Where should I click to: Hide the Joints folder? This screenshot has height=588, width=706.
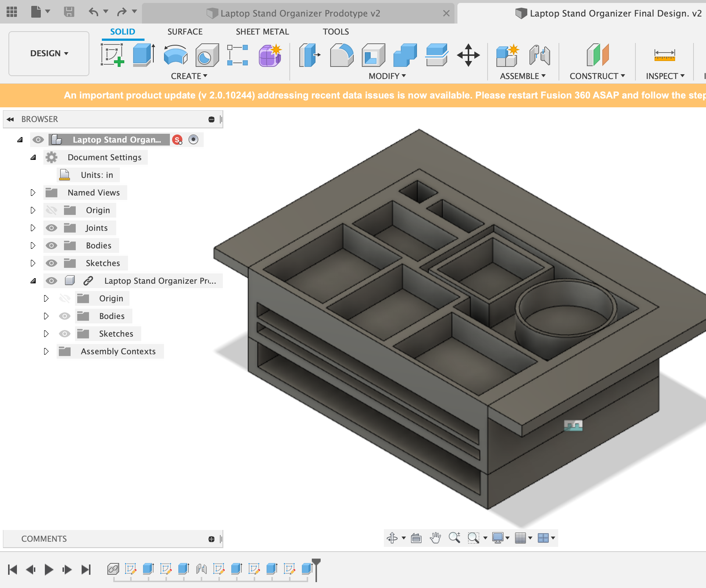click(x=51, y=228)
